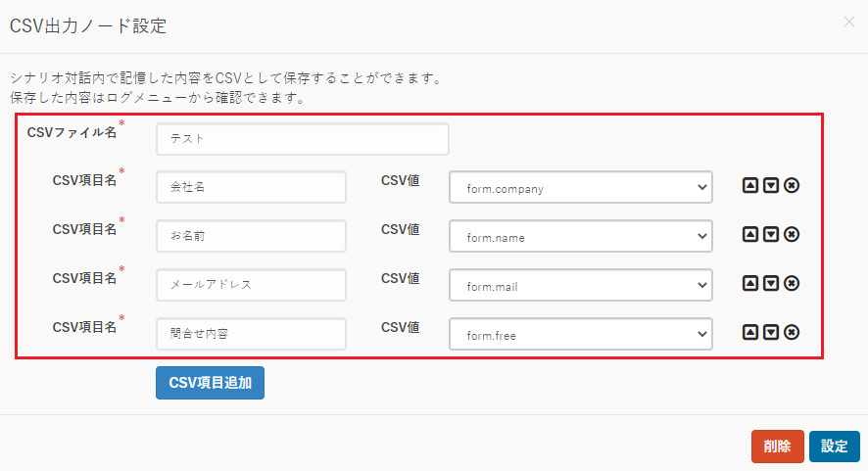Click the CSV項目名 label beside 会社名

[84, 180]
